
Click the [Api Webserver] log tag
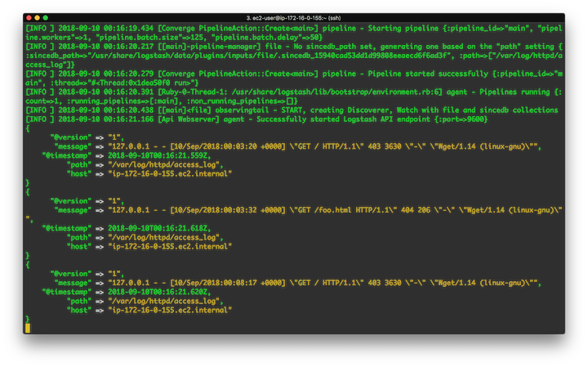[189, 119]
